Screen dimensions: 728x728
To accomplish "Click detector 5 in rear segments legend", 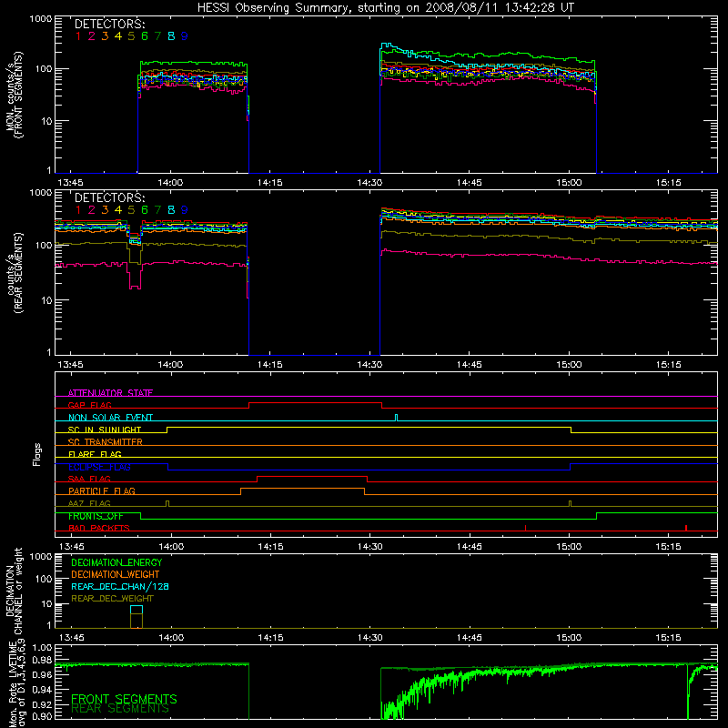I will (131, 210).
